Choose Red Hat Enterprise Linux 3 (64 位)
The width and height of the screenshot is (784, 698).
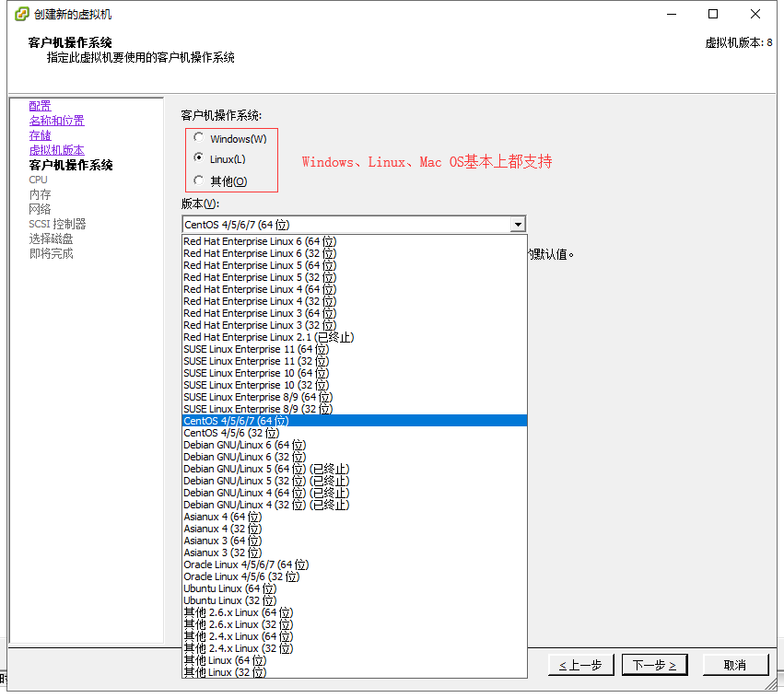click(355, 313)
